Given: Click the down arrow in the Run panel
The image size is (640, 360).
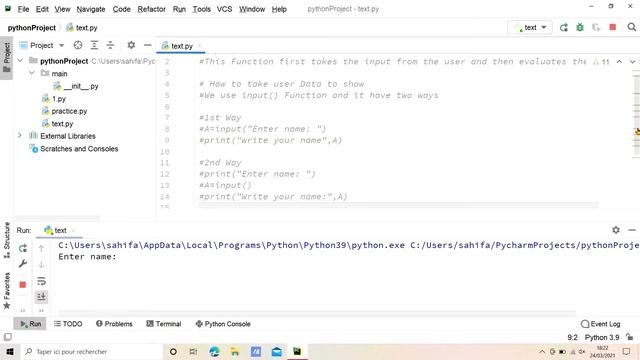Looking at the screenshot, I should [41, 264].
